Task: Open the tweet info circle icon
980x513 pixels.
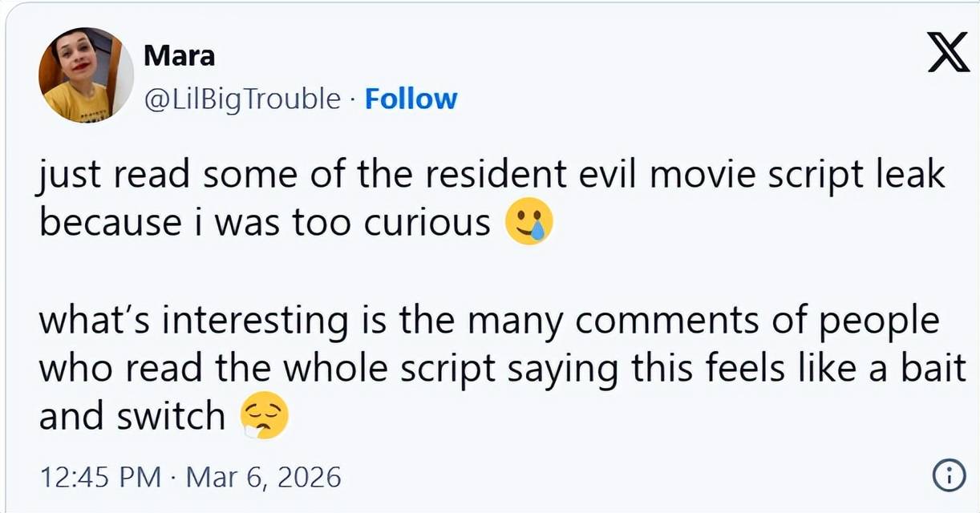Action: [949, 477]
